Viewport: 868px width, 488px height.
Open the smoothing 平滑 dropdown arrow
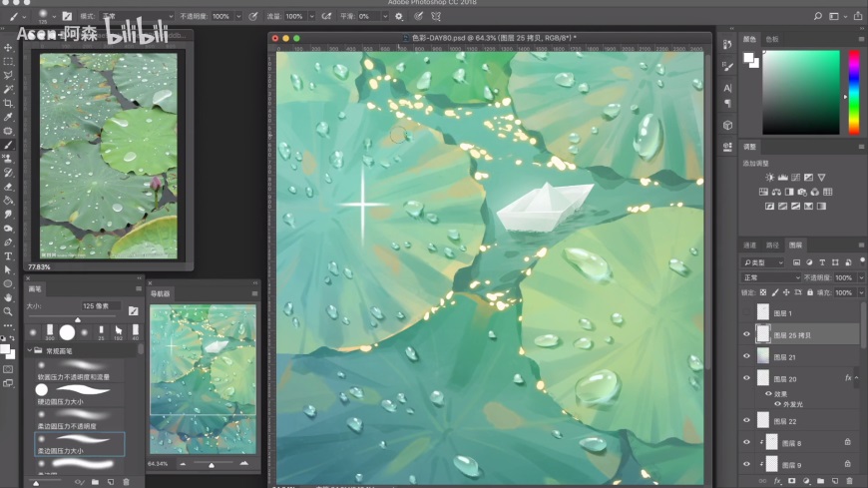pyautogui.click(x=385, y=17)
